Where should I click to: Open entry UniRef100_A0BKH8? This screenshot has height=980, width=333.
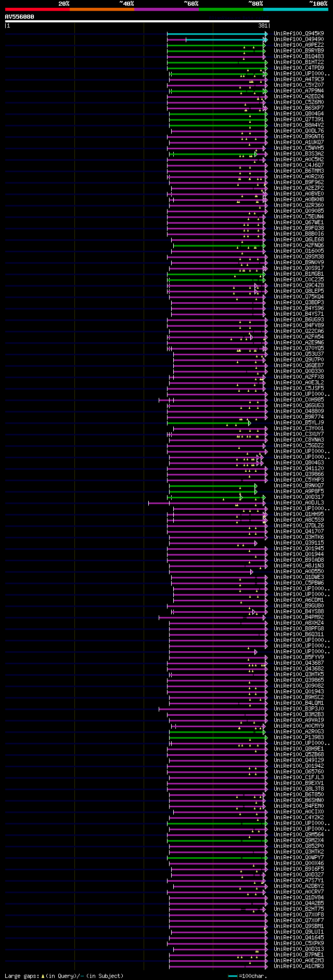pos(299,199)
